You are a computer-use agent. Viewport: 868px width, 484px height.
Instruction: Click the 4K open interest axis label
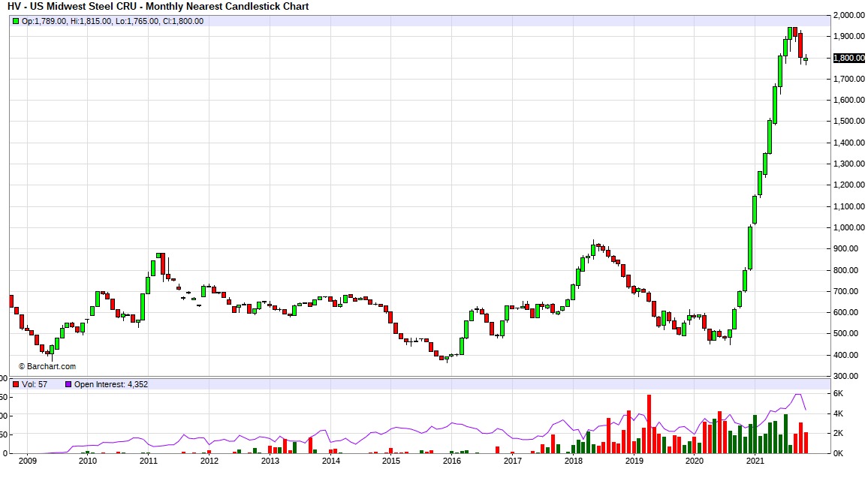(x=838, y=413)
